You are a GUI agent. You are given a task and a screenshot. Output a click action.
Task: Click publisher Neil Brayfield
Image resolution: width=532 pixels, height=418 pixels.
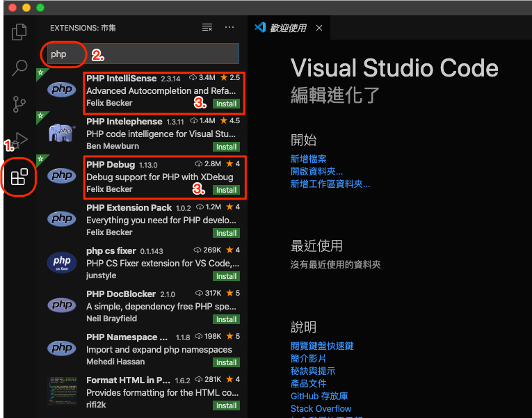pyautogui.click(x=111, y=319)
